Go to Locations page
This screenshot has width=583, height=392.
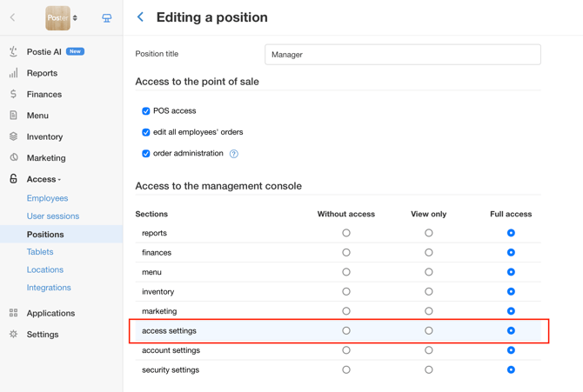tap(45, 269)
